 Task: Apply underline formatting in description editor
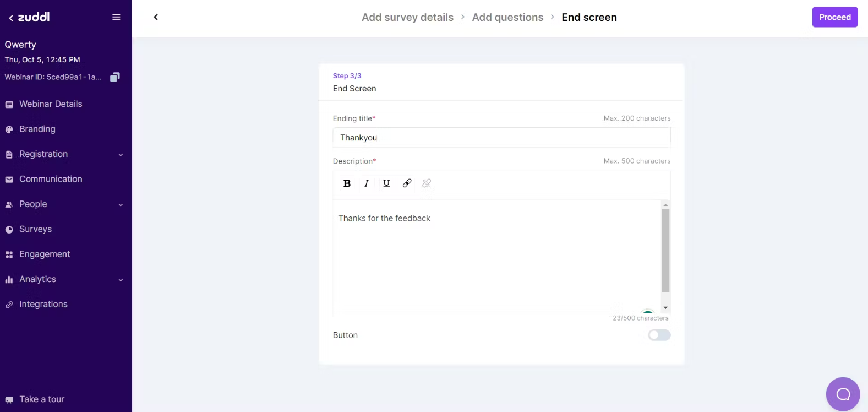(386, 183)
